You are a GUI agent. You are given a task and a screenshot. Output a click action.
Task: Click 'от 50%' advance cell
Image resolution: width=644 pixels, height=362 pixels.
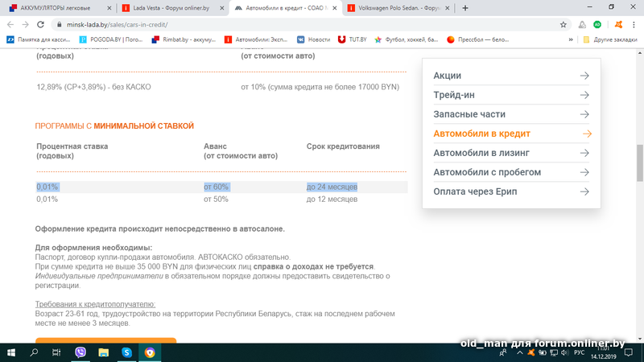[x=216, y=199]
